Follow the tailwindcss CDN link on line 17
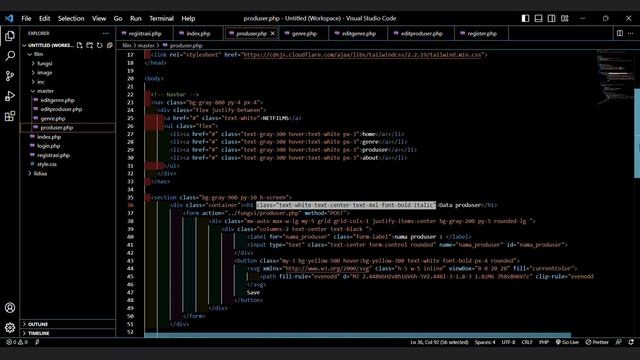This screenshot has width=640, height=360. click(362, 55)
